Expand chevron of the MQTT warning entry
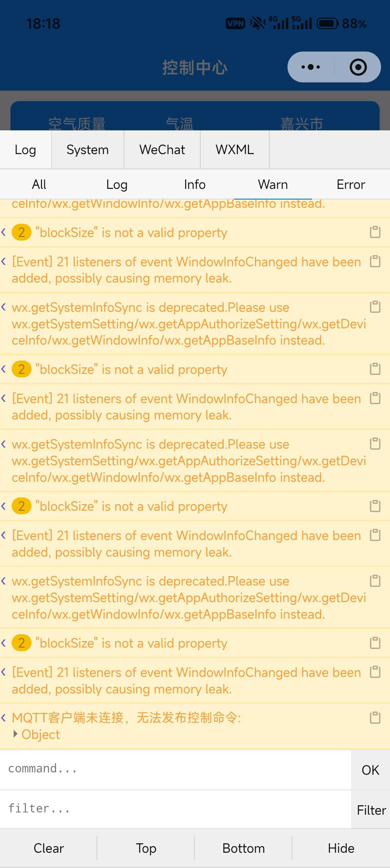 (x=4, y=717)
